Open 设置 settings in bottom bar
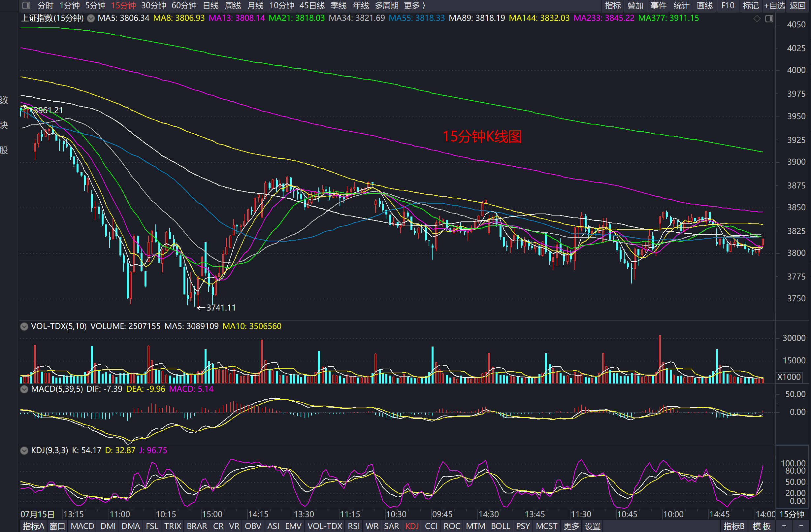The width and height of the screenshot is (811, 532). coord(593,526)
